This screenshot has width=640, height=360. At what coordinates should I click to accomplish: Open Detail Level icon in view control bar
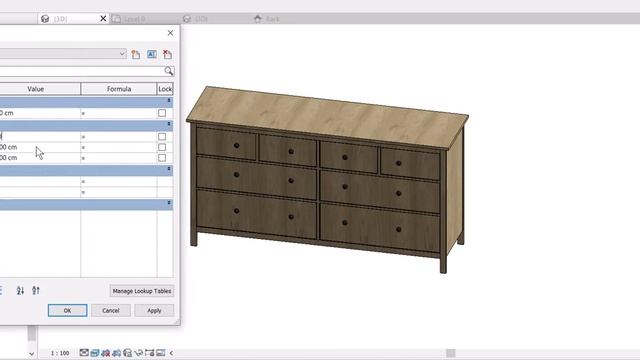84,353
